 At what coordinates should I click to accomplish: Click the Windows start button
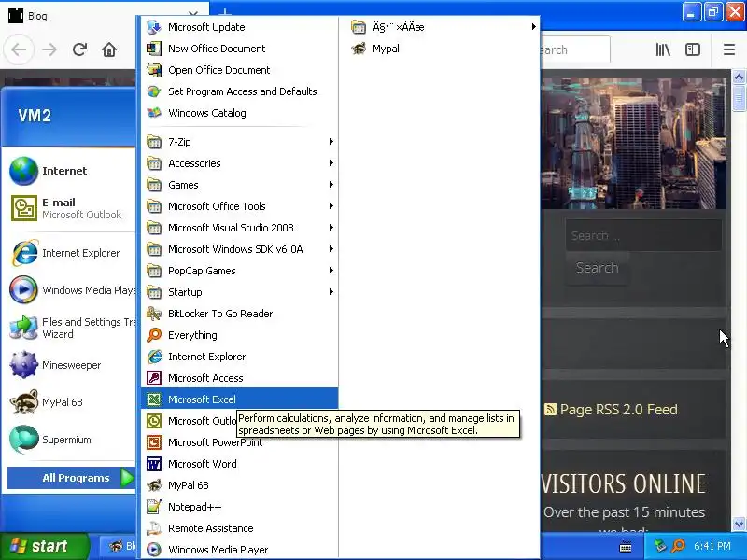45,546
